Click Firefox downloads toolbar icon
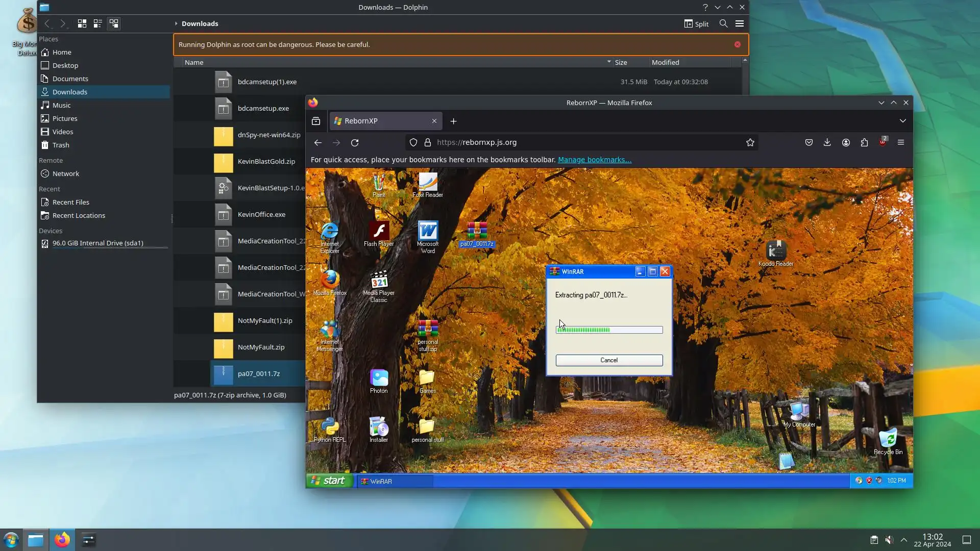This screenshot has height=551, width=980. (827, 142)
